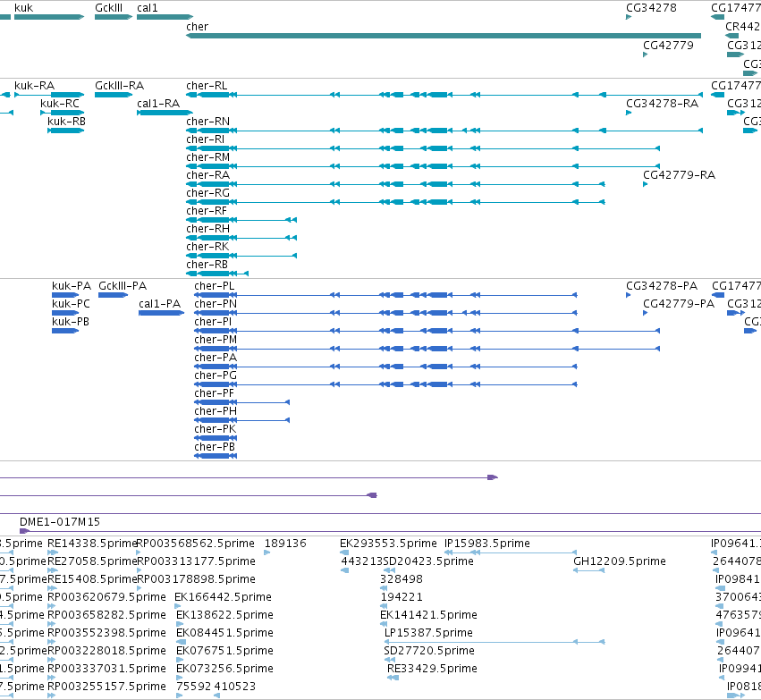Select the CG34278-RA transcript label
Screen dimensions: 761x700
(x=662, y=104)
